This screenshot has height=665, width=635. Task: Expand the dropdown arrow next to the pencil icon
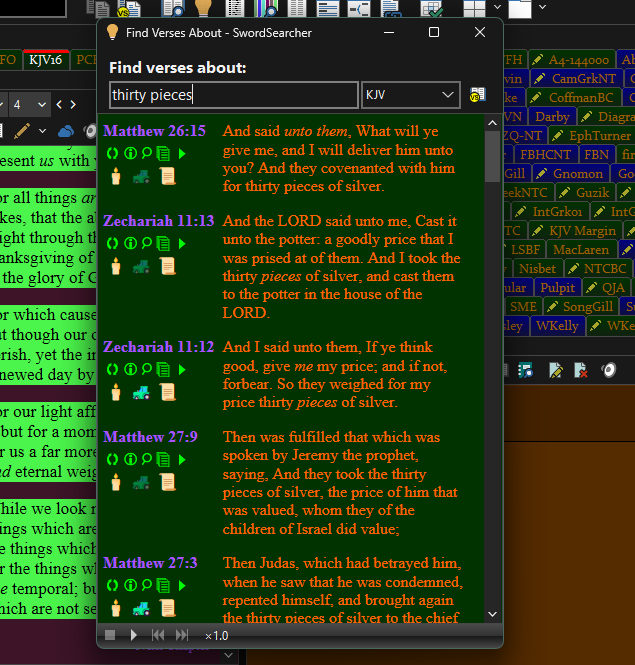[42, 131]
